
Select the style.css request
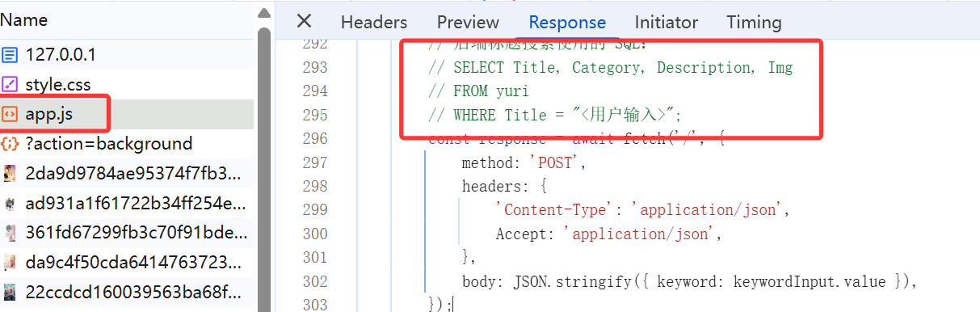(x=127, y=84)
